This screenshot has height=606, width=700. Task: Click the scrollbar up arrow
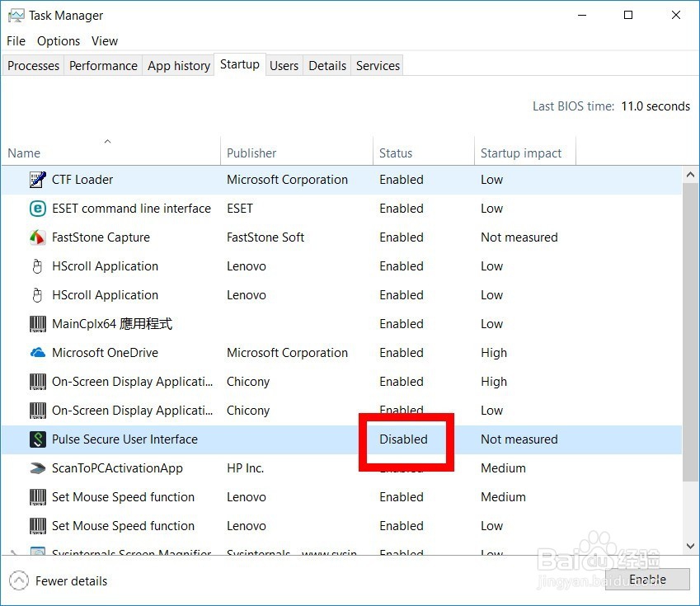[690, 175]
